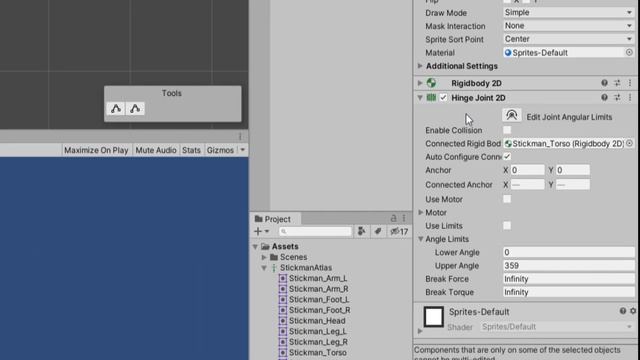Open Hinge Joint 2D preset selector icon
Image resolution: width=640 pixels, height=360 pixels.
[617, 98]
